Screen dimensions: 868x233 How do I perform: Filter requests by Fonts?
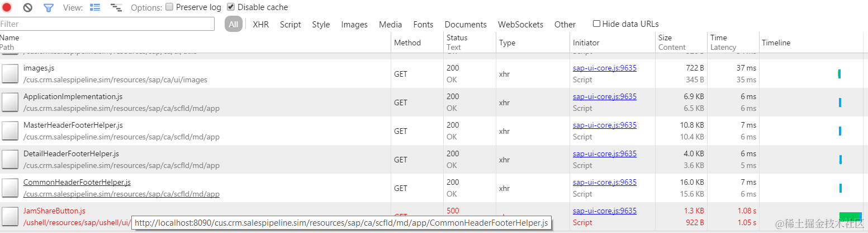[423, 25]
